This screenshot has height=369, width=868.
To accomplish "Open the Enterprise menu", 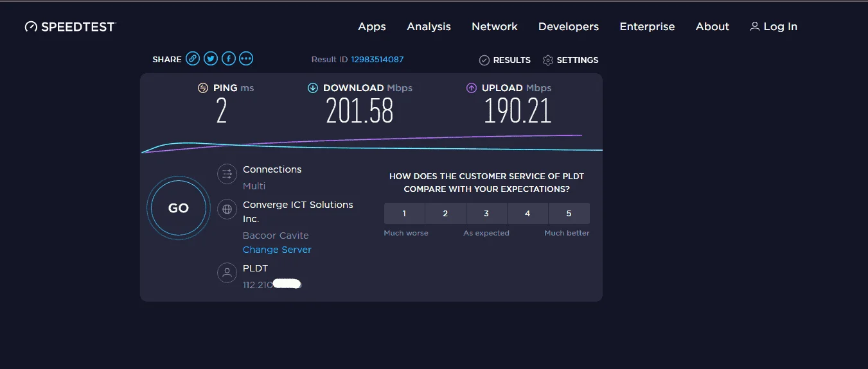I will pos(647,26).
